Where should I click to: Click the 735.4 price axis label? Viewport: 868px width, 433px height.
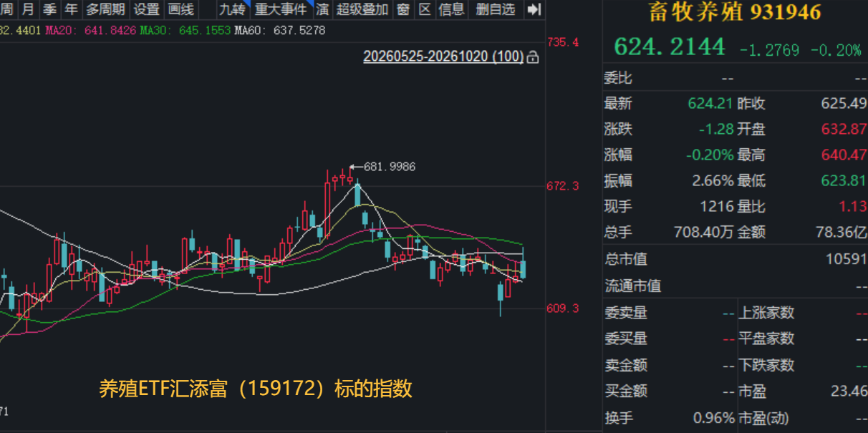coord(563,42)
